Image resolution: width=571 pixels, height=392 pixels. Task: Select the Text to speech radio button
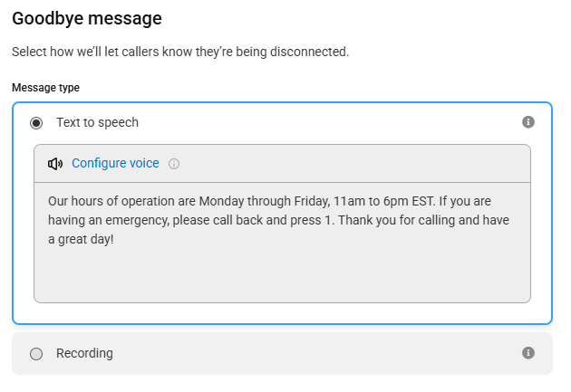[36, 123]
